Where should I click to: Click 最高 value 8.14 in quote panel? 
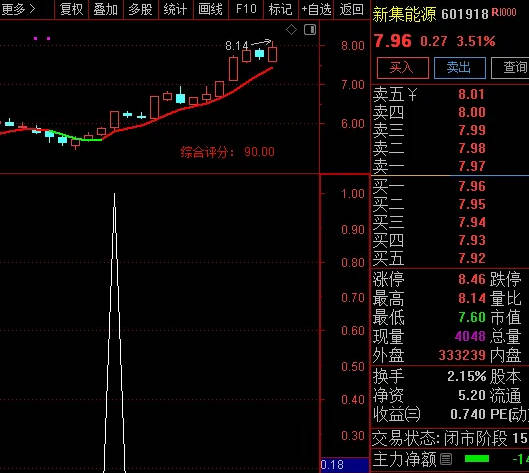[471, 299]
